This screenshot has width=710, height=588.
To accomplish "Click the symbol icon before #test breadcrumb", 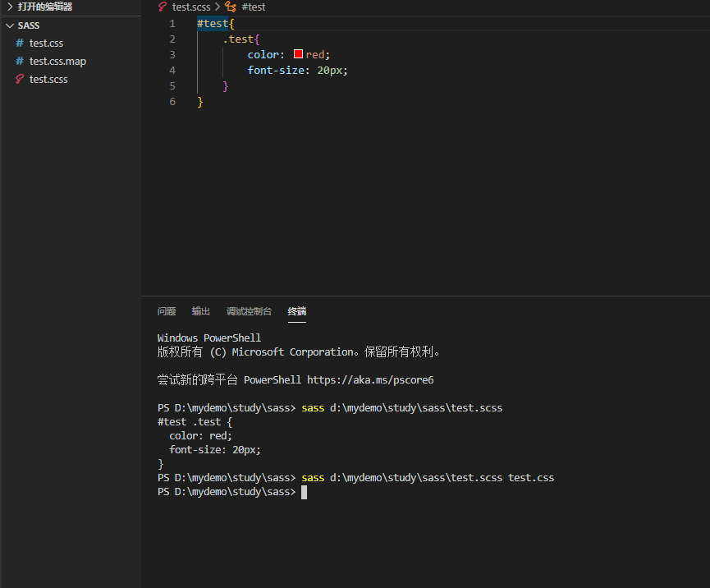I will coord(231,7).
